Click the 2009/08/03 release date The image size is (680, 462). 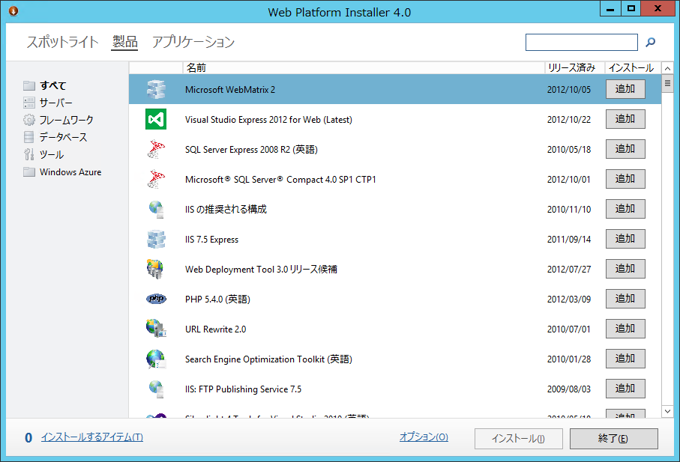click(x=569, y=389)
